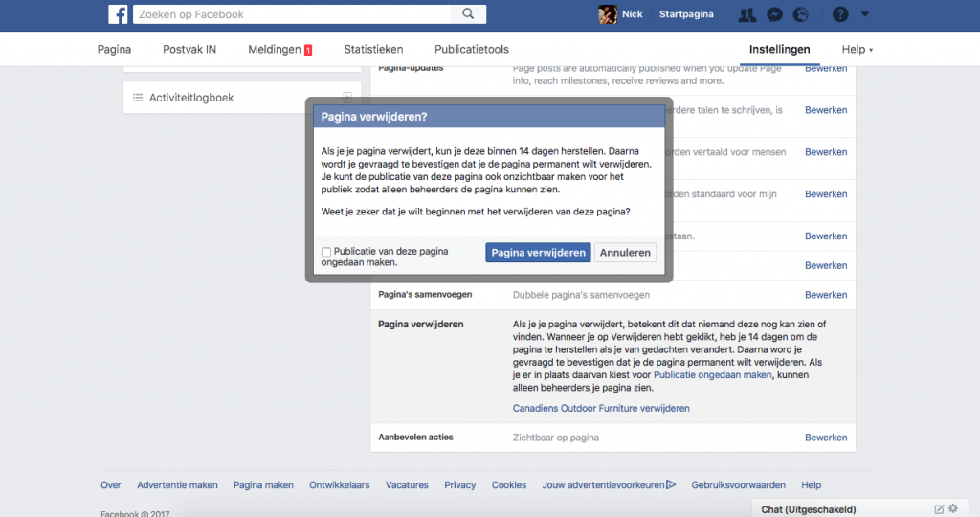The image size is (980, 517).
Task: Open Startpagina in top bar
Action: 686,13
